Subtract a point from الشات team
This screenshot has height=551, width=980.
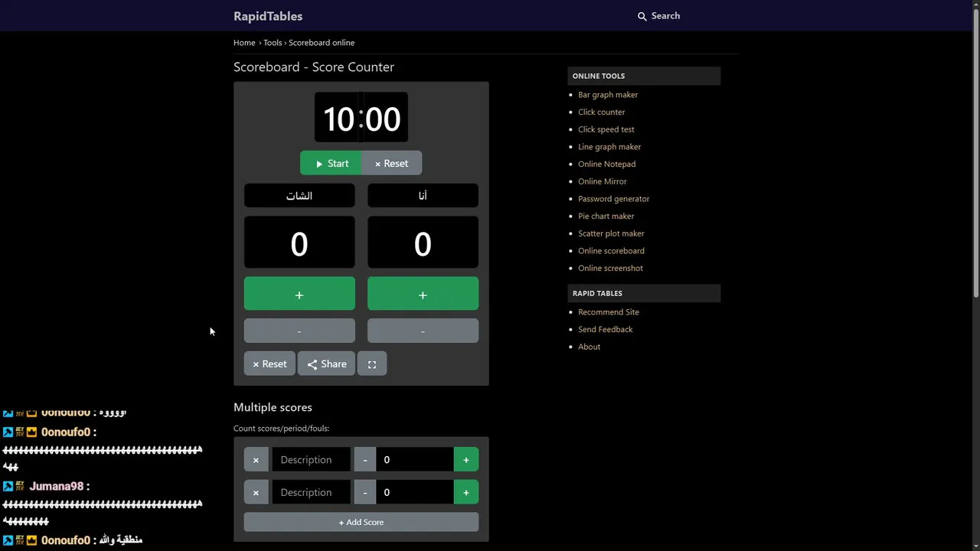[x=299, y=331]
